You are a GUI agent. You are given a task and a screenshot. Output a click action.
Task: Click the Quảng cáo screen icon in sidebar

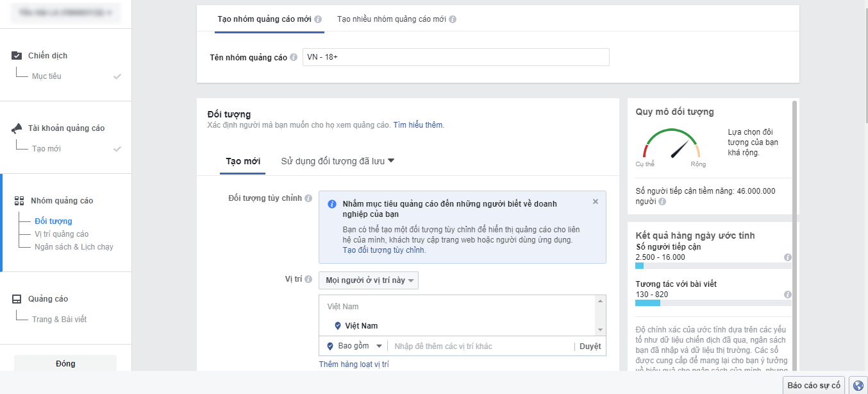coord(15,298)
